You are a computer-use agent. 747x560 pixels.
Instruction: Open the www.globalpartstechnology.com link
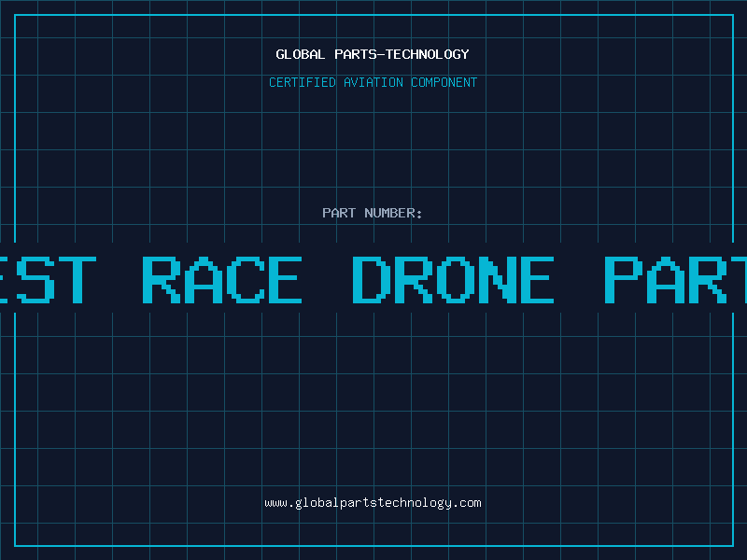[373, 503]
